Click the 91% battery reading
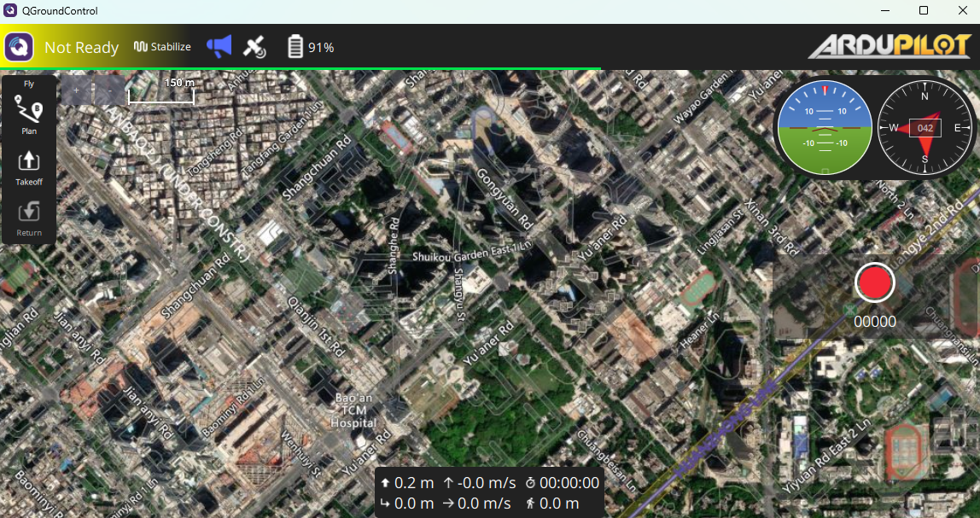This screenshot has width=980, height=518. point(321,48)
